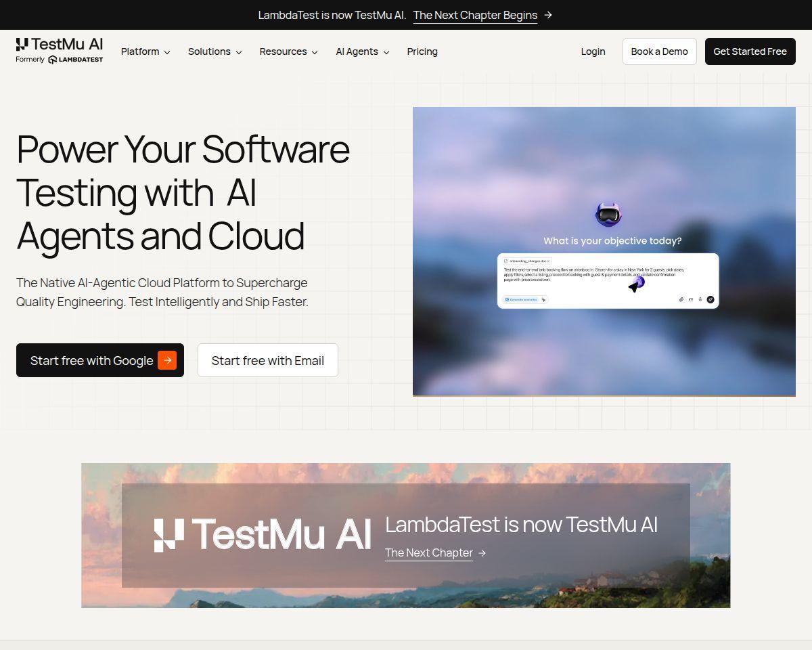Screen dimensions: 812x650
Task: Click orange arrow icon on Google button
Action: 167,360
